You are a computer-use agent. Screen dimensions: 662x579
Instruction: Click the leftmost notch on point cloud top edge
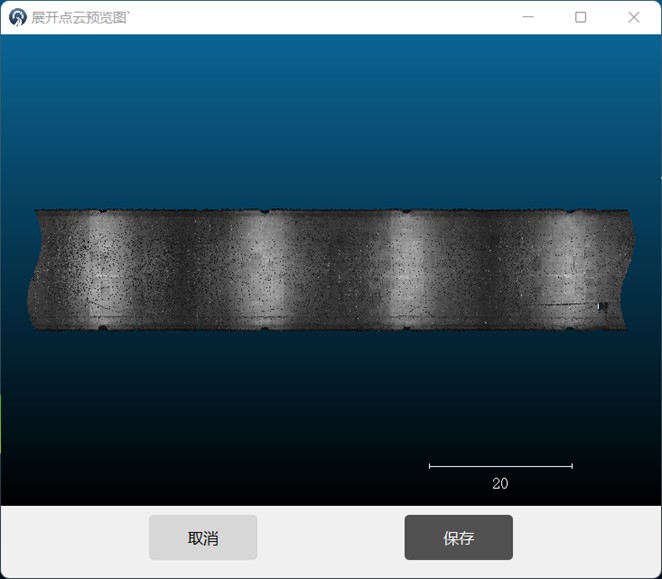100,211
